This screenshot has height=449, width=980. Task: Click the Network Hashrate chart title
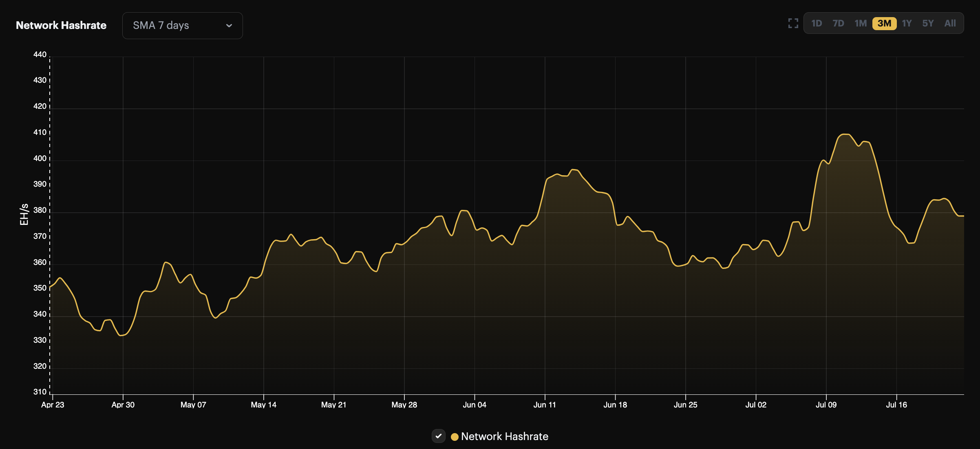tap(61, 25)
